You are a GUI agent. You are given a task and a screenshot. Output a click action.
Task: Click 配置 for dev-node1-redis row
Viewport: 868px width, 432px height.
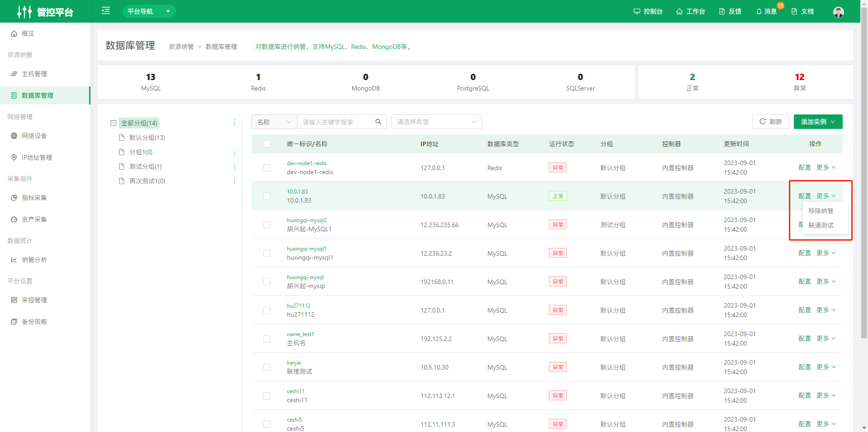point(804,167)
